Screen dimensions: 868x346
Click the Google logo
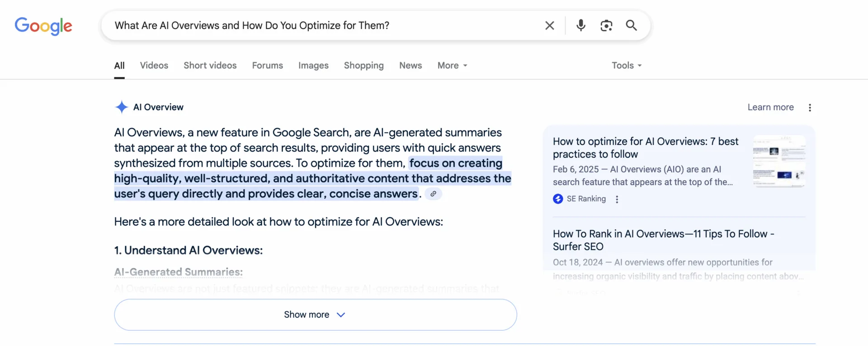[x=43, y=26]
